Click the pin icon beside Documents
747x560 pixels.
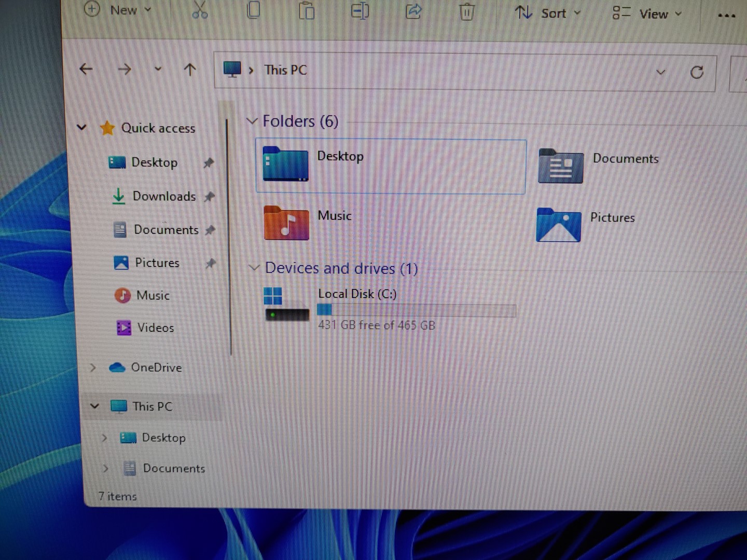(210, 230)
